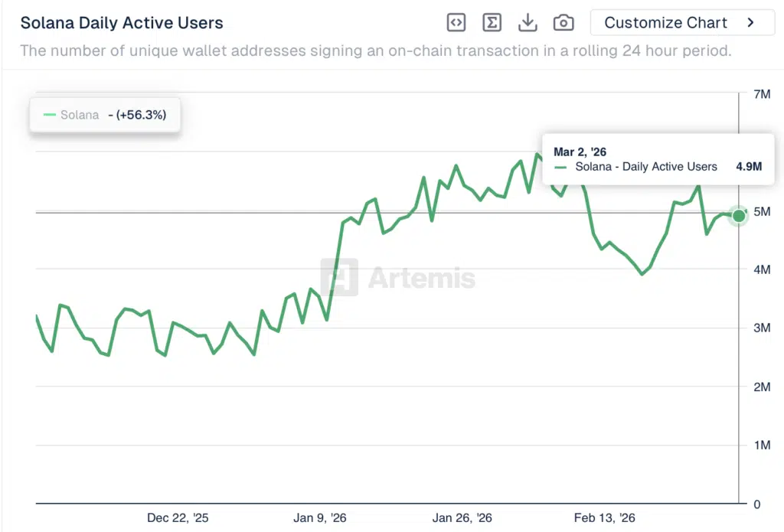The image size is (784, 532).
Task: Click the green Solana legend line swatch
Action: pyautogui.click(x=50, y=115)
